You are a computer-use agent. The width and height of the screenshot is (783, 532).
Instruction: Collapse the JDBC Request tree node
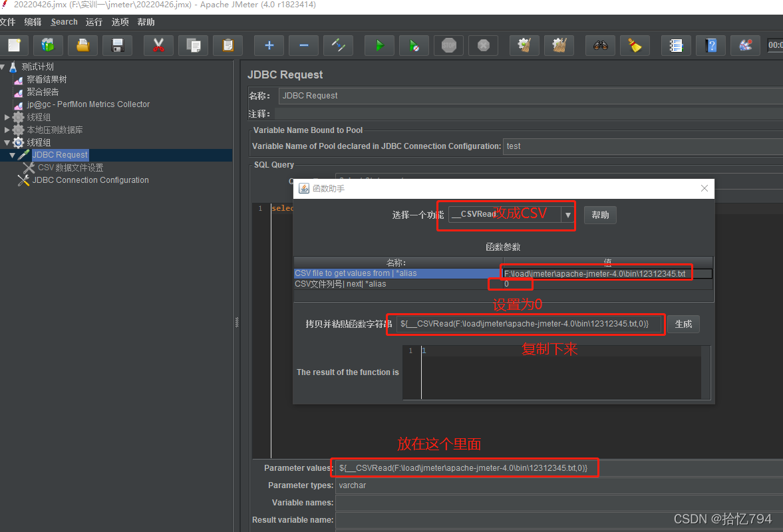(13, 155)
